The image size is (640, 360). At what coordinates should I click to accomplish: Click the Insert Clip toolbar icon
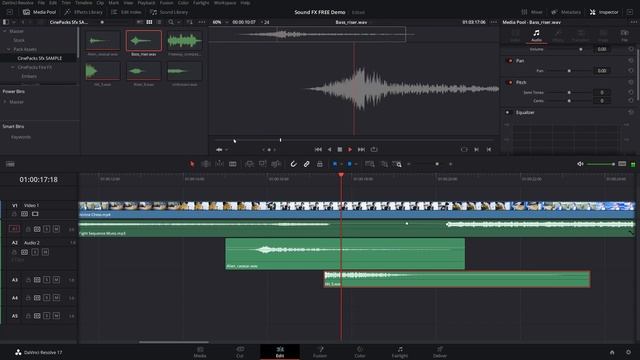click(x=249, y=164)
